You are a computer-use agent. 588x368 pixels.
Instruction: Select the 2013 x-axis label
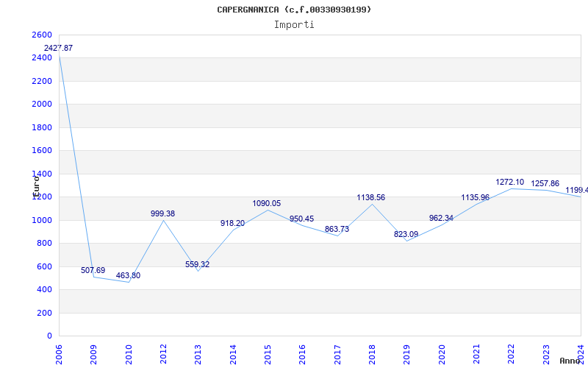198,355
